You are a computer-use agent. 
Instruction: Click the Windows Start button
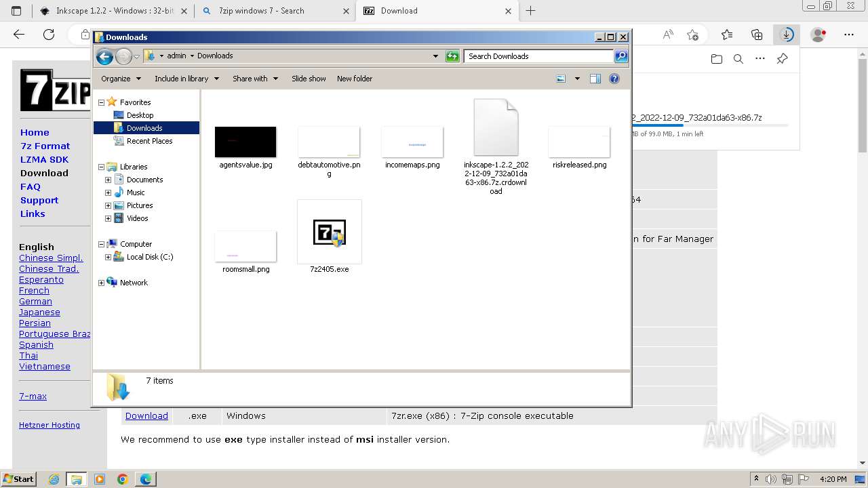19,479
